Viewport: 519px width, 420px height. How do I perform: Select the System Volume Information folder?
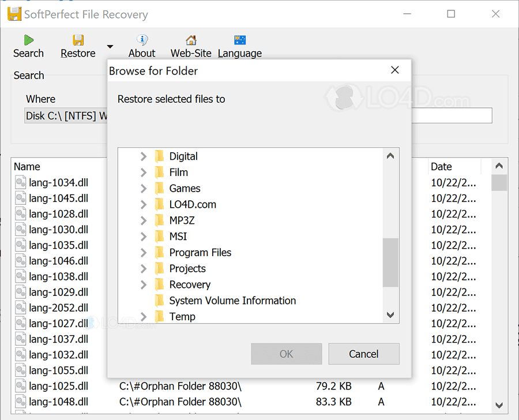(x=232, y=301)
